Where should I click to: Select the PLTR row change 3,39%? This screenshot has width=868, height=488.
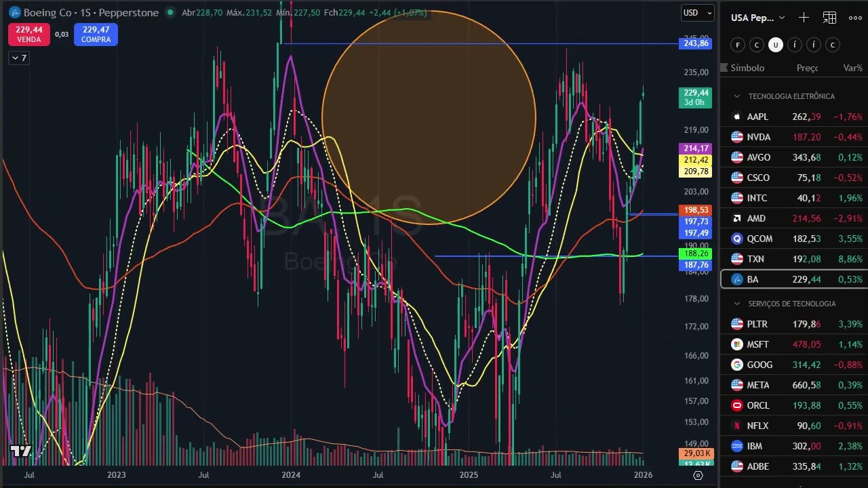coord(850,324)
